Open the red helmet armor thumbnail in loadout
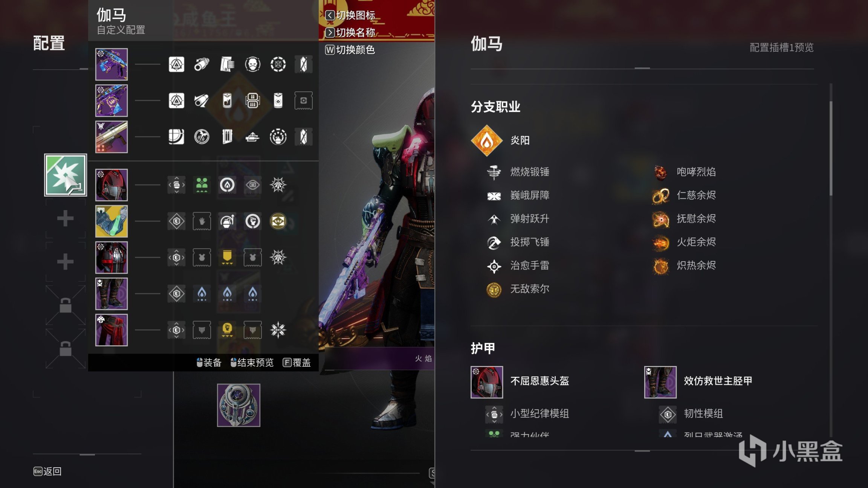This screenshot has height=488, width=868. (x=112, y=185)
